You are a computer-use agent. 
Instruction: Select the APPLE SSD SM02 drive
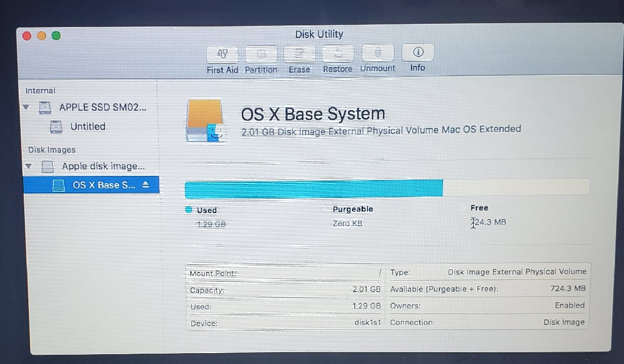click(x=103, y=108)
